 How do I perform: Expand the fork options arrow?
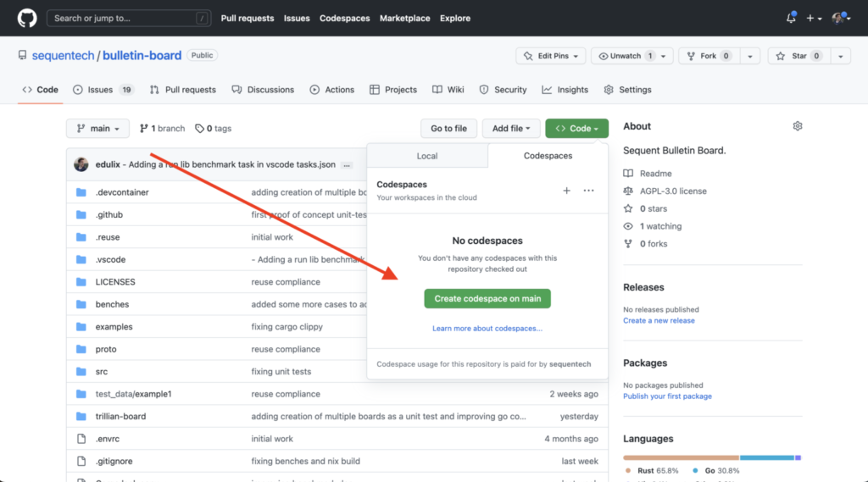tap(750, 56)
